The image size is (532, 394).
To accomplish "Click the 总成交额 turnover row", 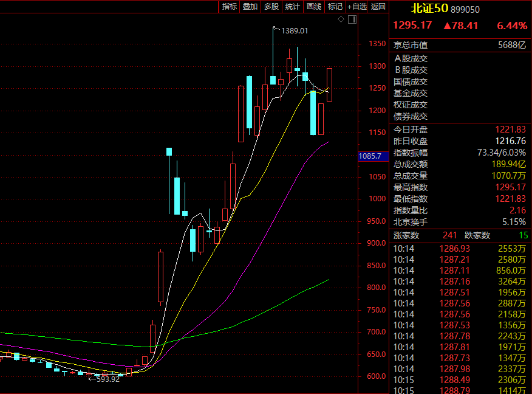I will (460, 164).
